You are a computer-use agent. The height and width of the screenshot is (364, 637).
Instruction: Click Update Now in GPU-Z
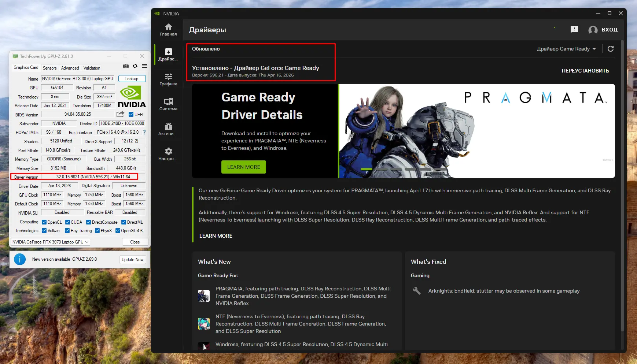133,260
